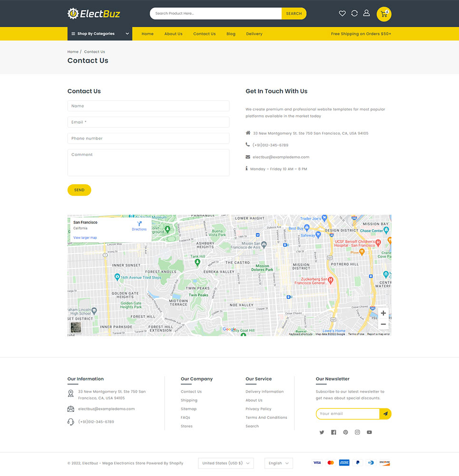Click the American Express payment icon
The image size is (459, 476).
pyautogui.click(x=344, y=463)
